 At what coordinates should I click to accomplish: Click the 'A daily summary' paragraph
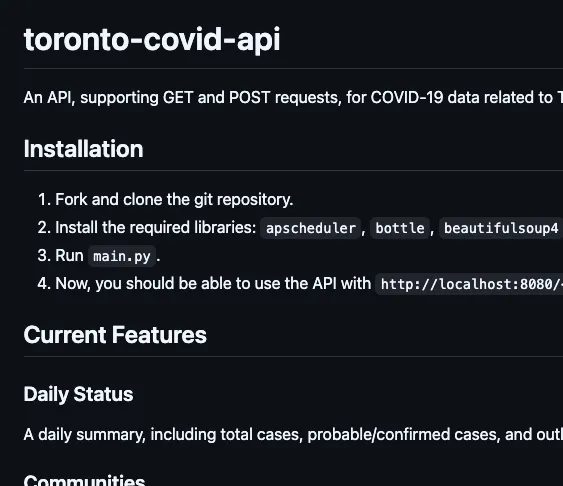[x=293, y=435]
